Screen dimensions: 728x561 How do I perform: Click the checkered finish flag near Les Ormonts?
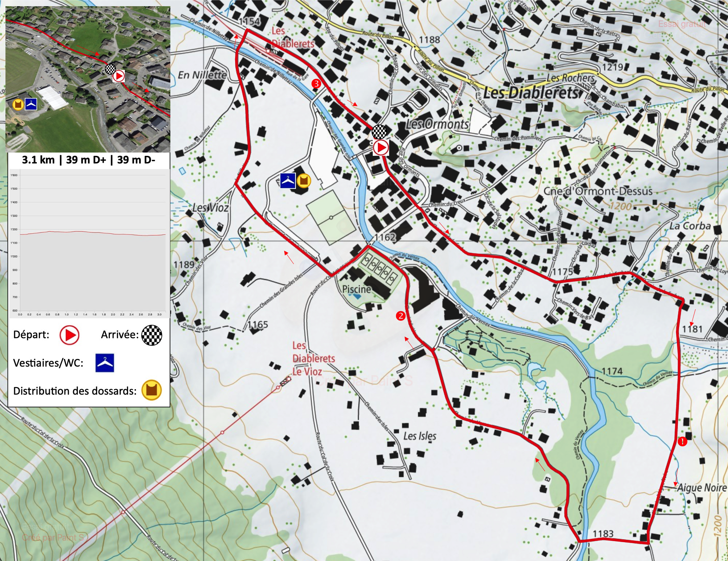(x=379, y=132)
